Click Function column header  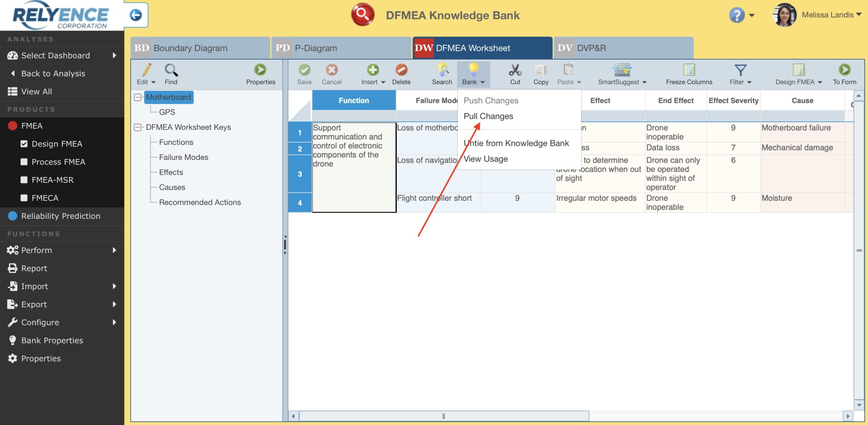(x=354, y=100)
